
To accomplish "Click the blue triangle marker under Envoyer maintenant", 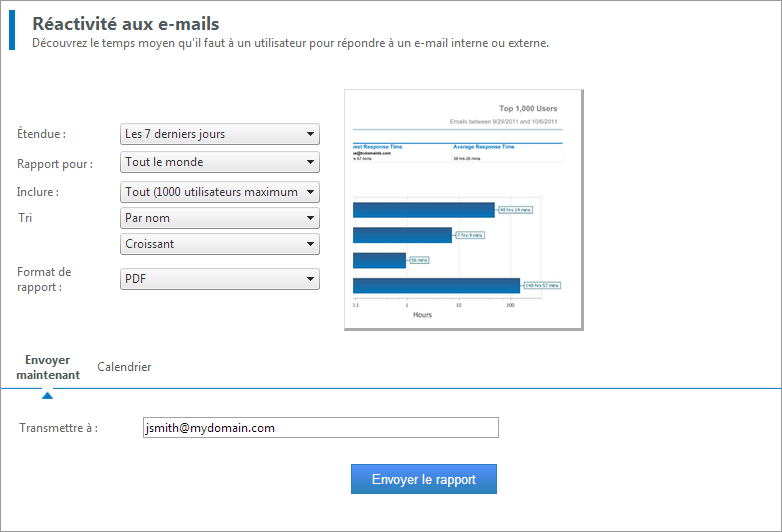I will pos(47,395).
